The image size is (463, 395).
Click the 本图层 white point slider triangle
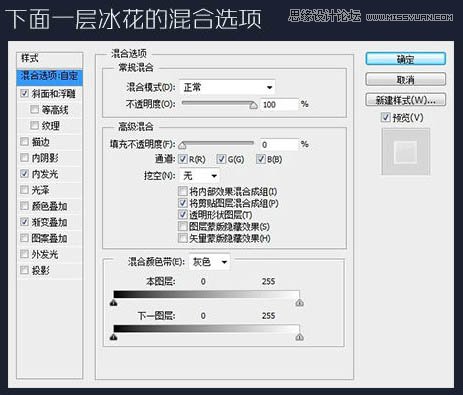(x=299, y=303)
